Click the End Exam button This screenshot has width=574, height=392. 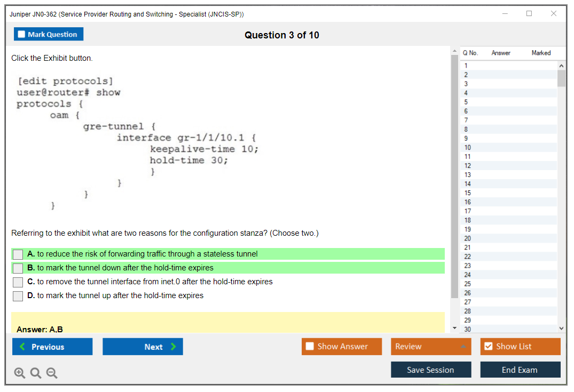click(x=520, y=370)
